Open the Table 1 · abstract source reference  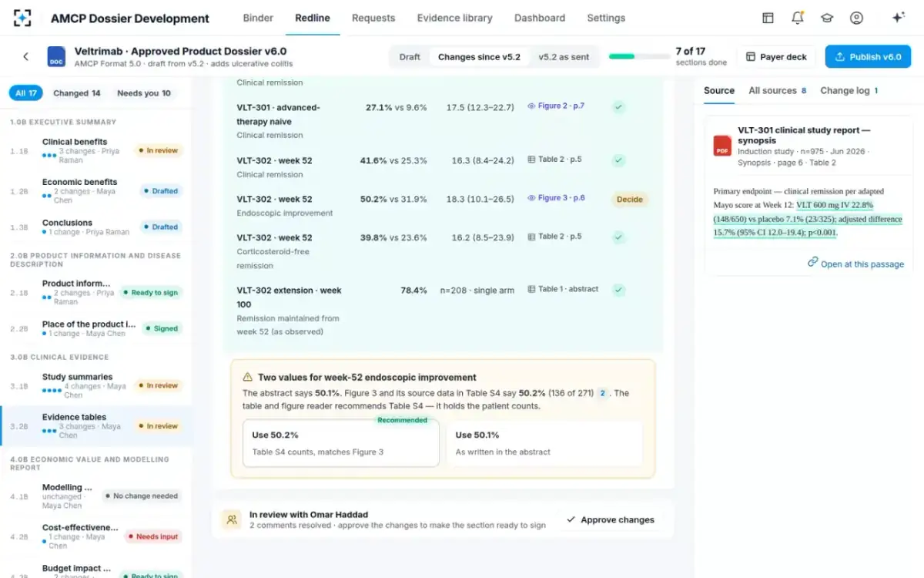pyautogui.click(x=563, y=289)
